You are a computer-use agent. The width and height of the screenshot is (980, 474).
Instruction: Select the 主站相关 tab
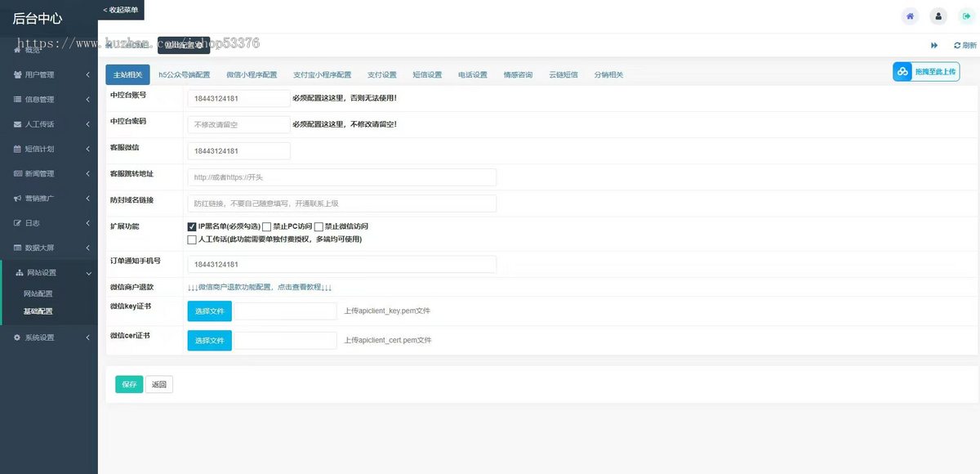pyautogui.click(x=127, y=74)
